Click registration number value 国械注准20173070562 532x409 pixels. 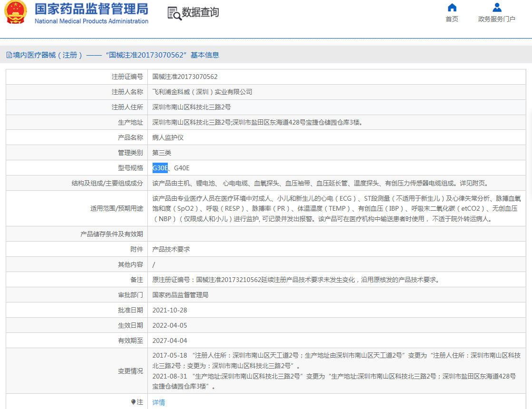(x=185, y=77)
